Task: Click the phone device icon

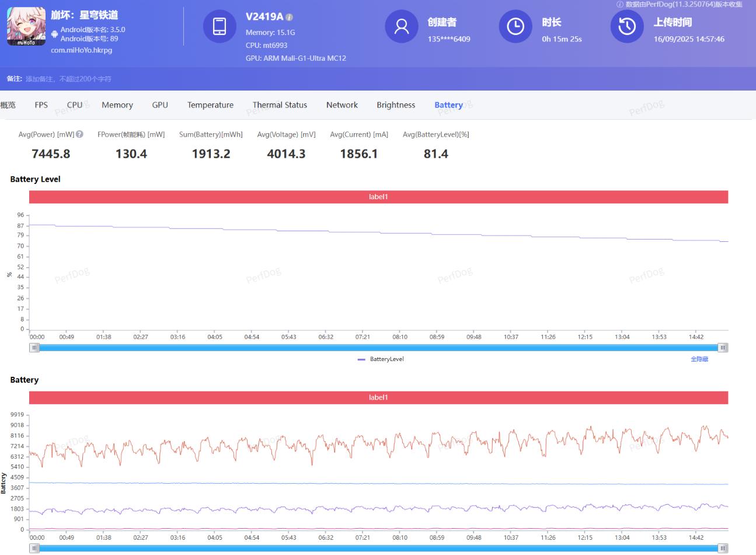Action: (x=220, y=26)
